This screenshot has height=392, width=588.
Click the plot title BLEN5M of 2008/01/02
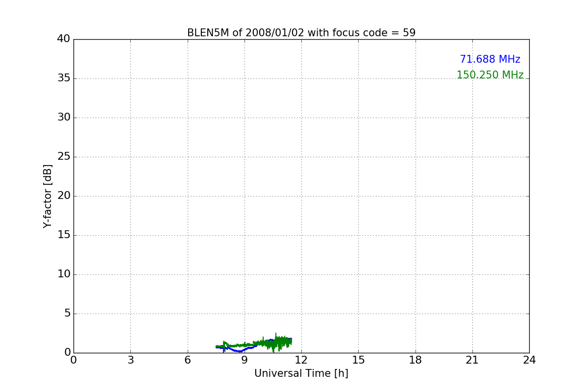[x=301, y=33]
